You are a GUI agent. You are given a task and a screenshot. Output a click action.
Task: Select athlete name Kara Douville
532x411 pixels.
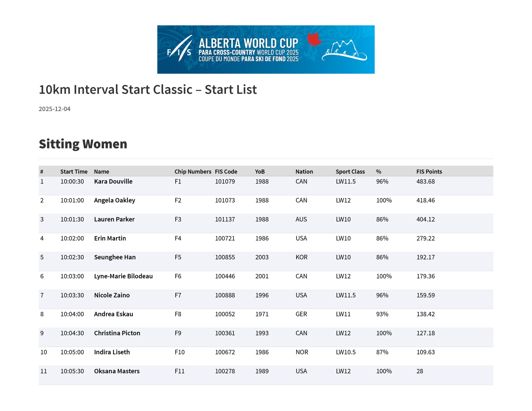[x=113, y=181]
